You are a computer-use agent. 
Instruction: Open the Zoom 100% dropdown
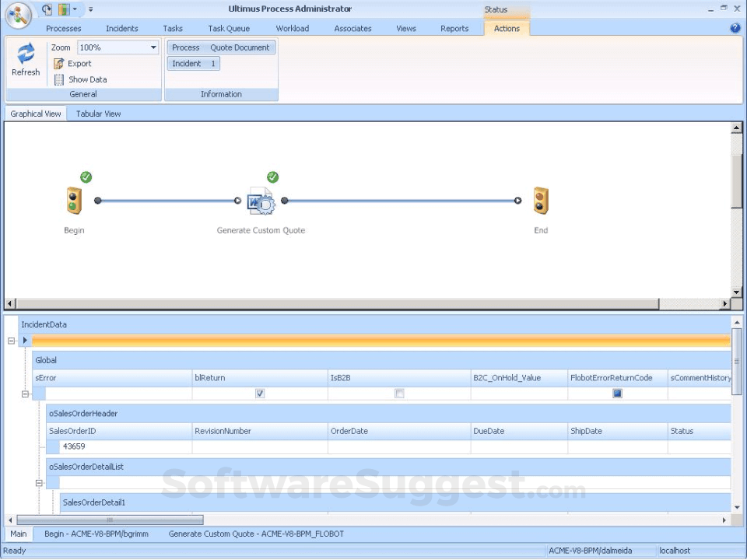point(153,47)
